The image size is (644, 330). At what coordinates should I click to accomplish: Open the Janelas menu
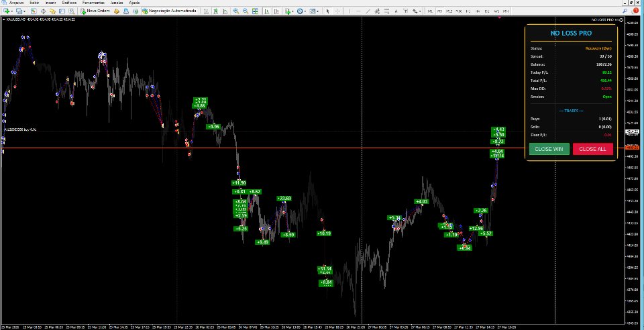click(x=117, y=3)
